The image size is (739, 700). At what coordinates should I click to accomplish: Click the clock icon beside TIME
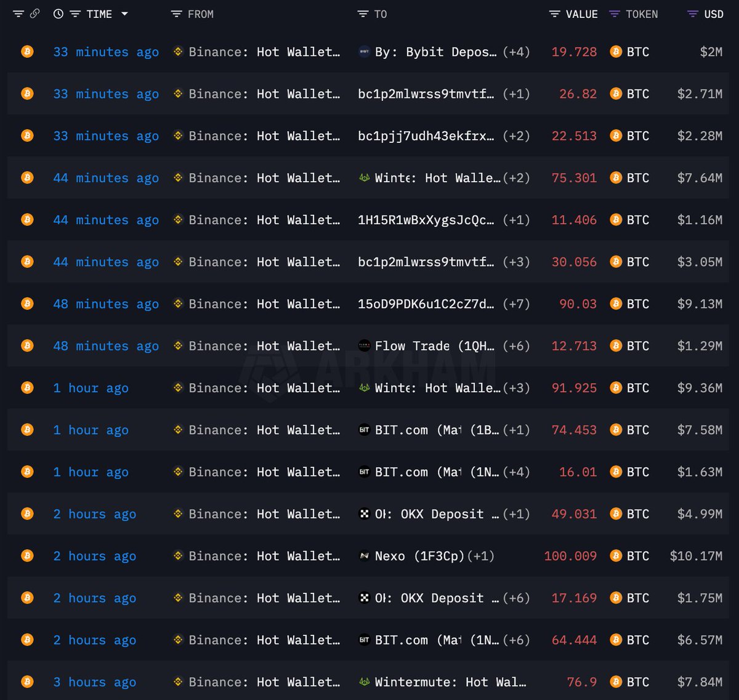coord(59,14)
